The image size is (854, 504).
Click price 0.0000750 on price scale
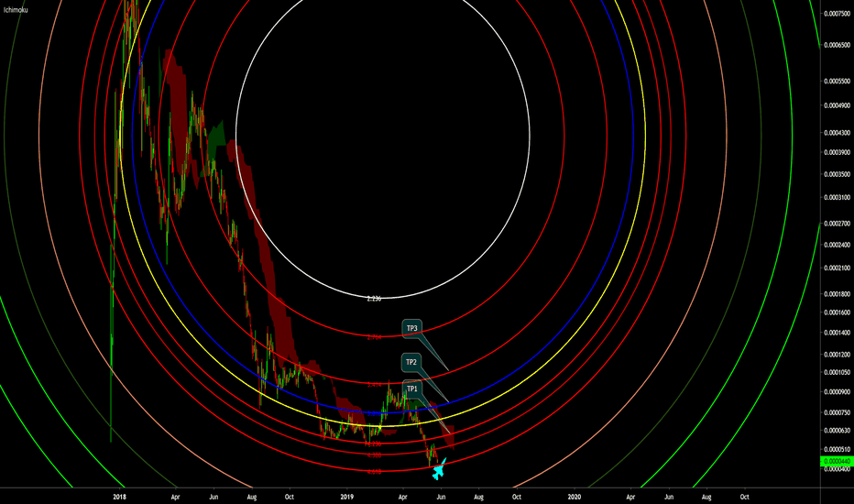point(838,413)
